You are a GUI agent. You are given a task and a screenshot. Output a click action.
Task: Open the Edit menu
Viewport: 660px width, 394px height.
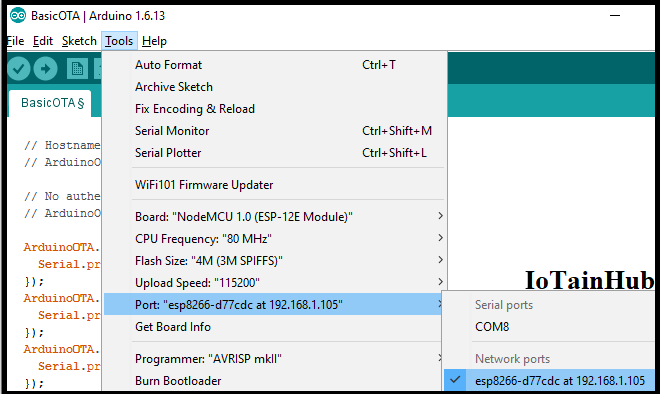pyautogui.click(x=43, y=41)
